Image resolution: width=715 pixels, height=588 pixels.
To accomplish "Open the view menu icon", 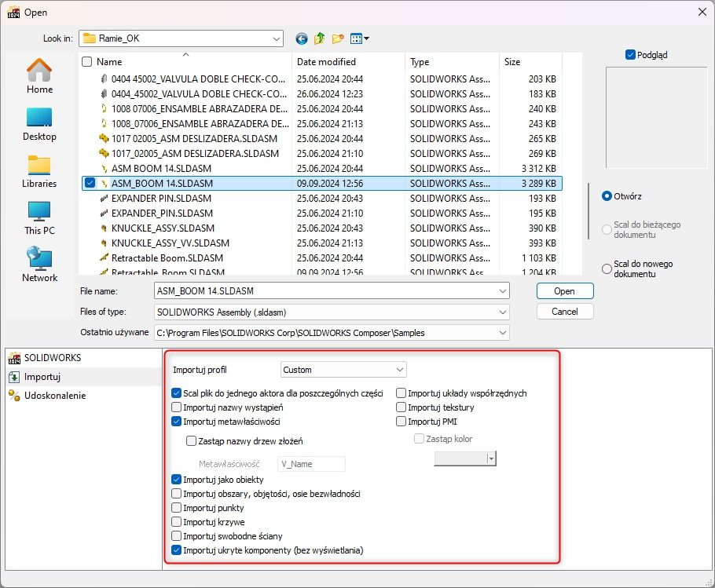I will tap(359, 38).
